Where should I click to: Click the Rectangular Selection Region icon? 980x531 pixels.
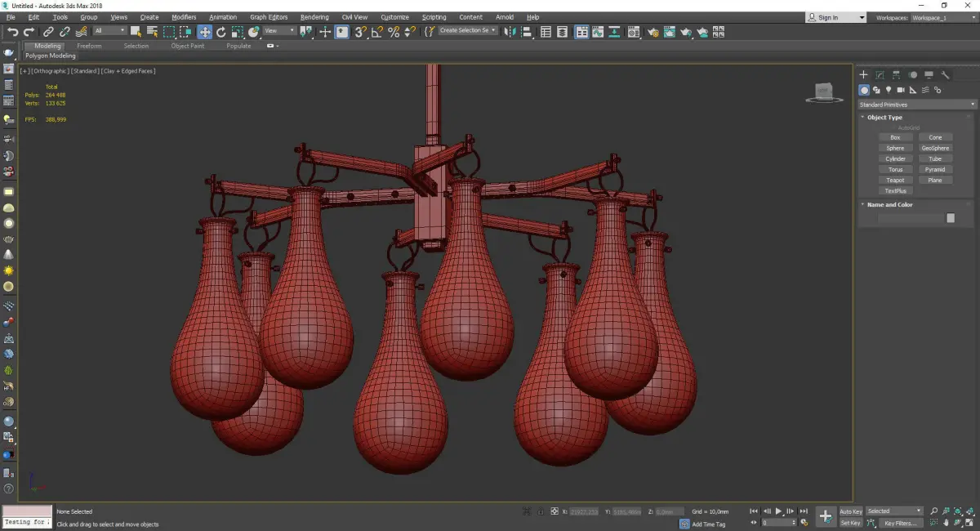pyautogui.click(x=169, y=32)
